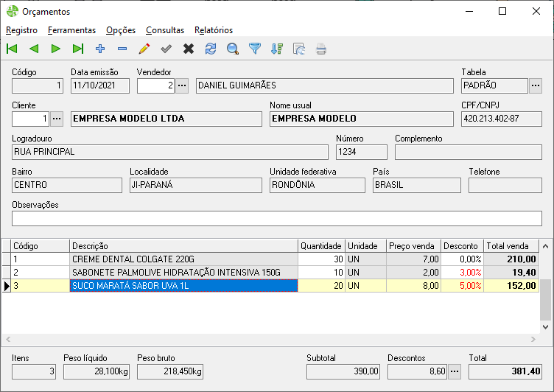554x392 pixels.
Task: Refresh the data with the blue arrows
Action: [211, 49]
